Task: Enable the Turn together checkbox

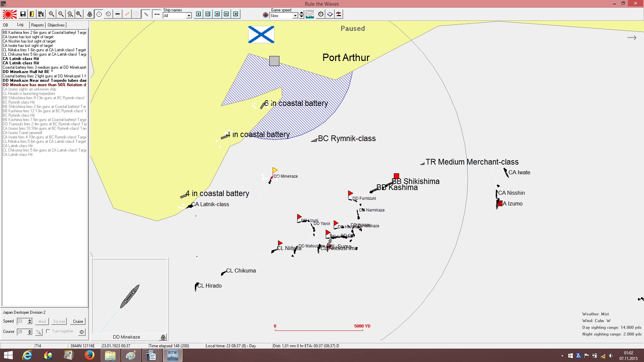Action: pos(48,331)
